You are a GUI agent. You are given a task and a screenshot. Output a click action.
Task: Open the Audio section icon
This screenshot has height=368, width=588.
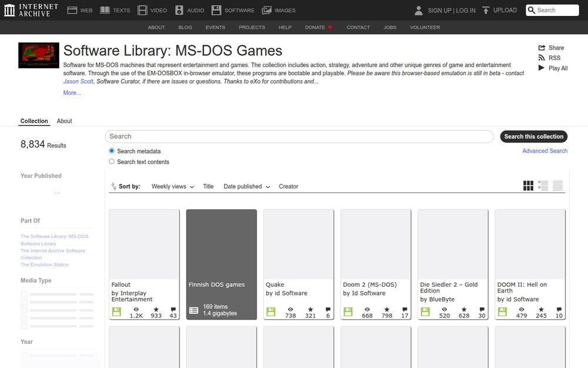179,10
